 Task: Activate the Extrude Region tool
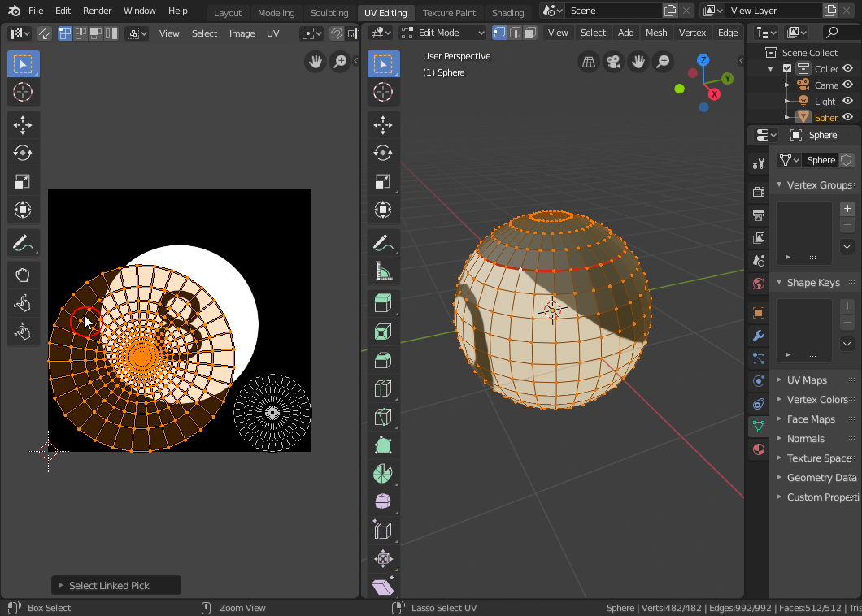(383, 303)
